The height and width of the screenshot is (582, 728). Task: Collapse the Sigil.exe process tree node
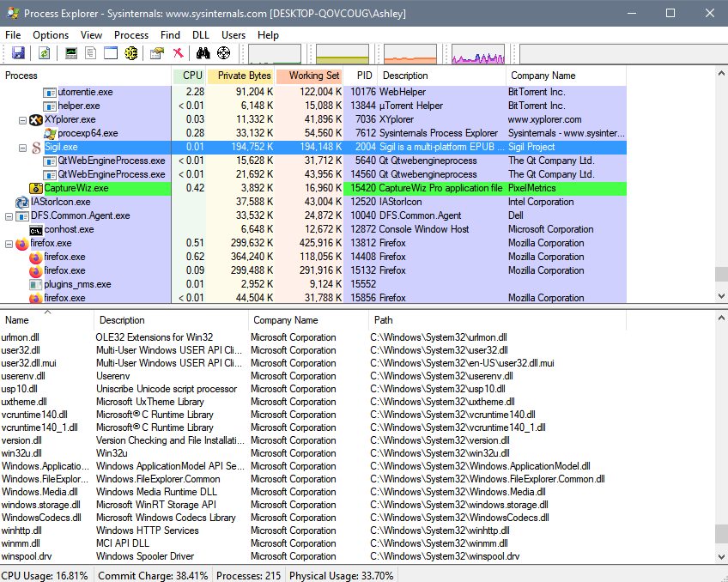pyautogui.click(x=23, y=148)
